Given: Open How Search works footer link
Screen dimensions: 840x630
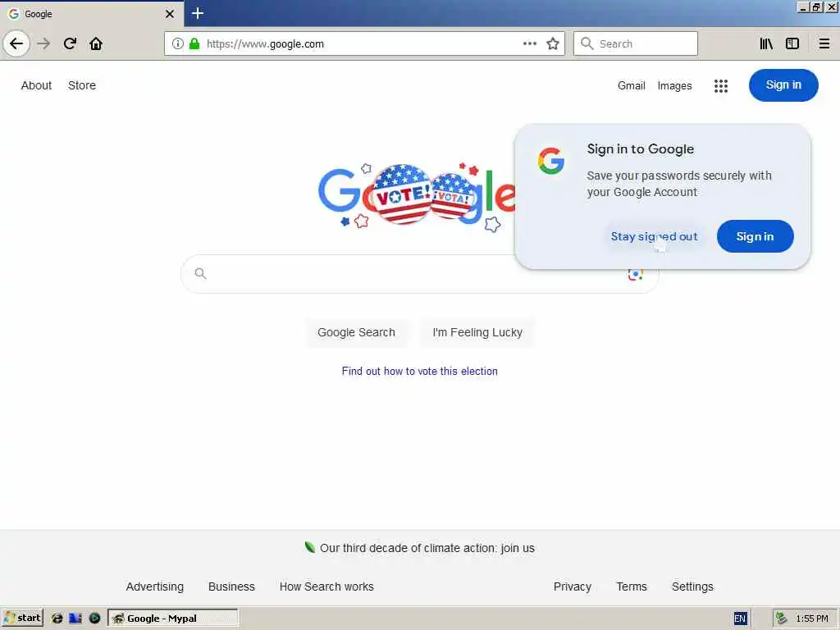Looking at the screenshot, I should pos(326,587).
